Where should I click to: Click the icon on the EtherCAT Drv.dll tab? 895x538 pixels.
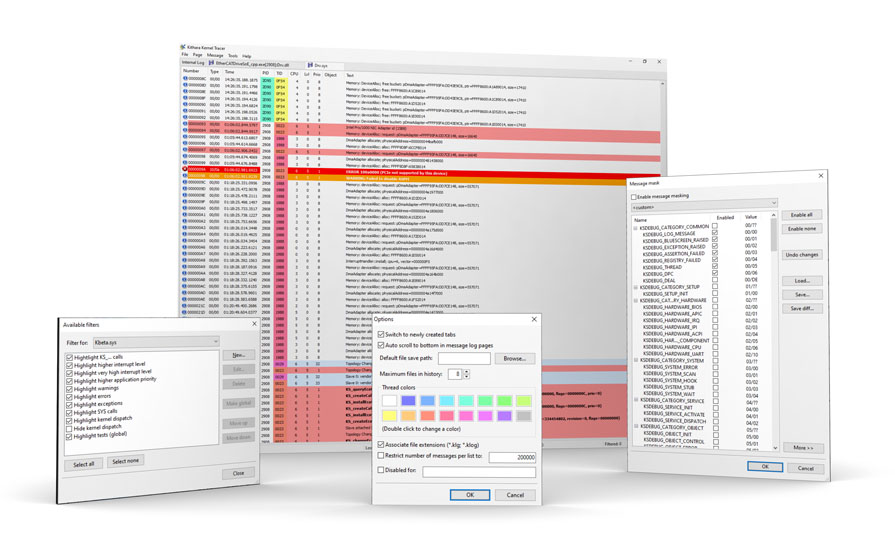tap(211, 63)
